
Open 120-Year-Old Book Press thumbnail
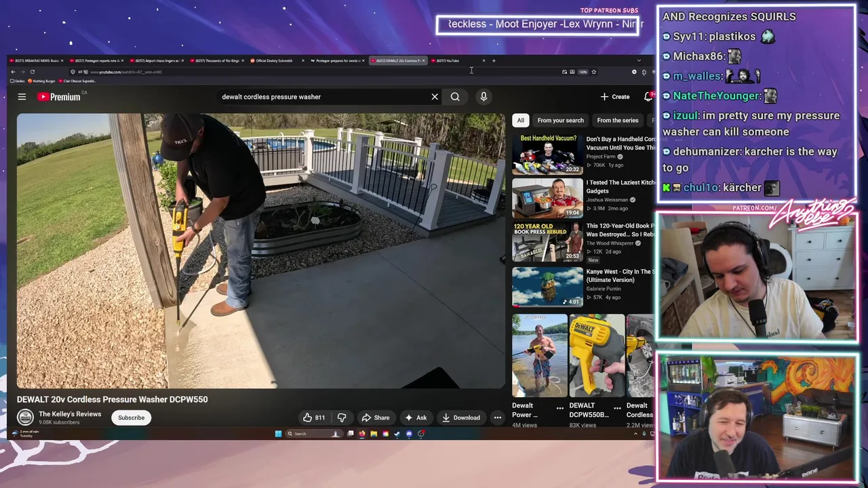pyautogui.click(x=547, y=242)
